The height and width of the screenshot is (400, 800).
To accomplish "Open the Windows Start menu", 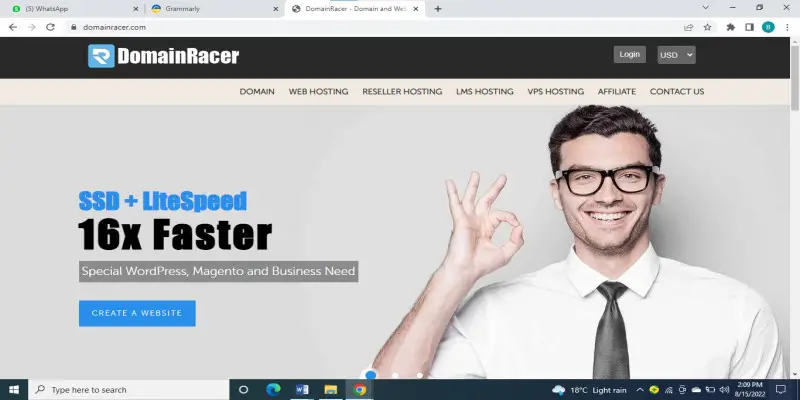I will (x=14, y=390).
